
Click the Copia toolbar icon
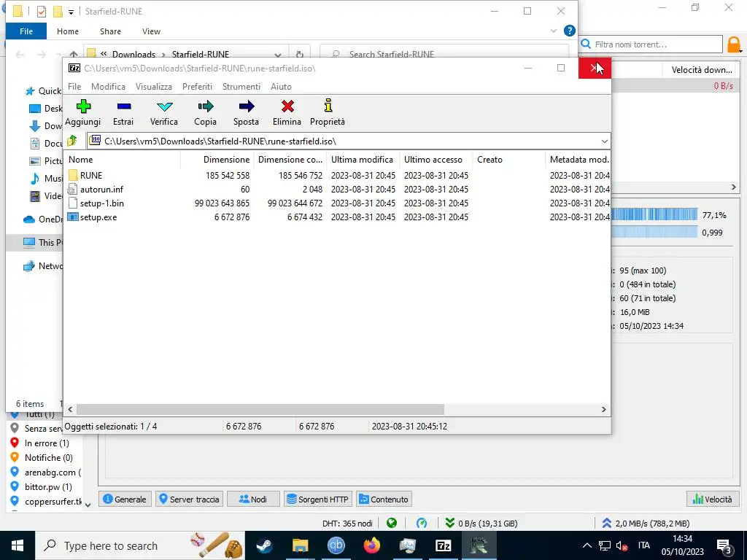pyautogui.click(x=205, y=106)
